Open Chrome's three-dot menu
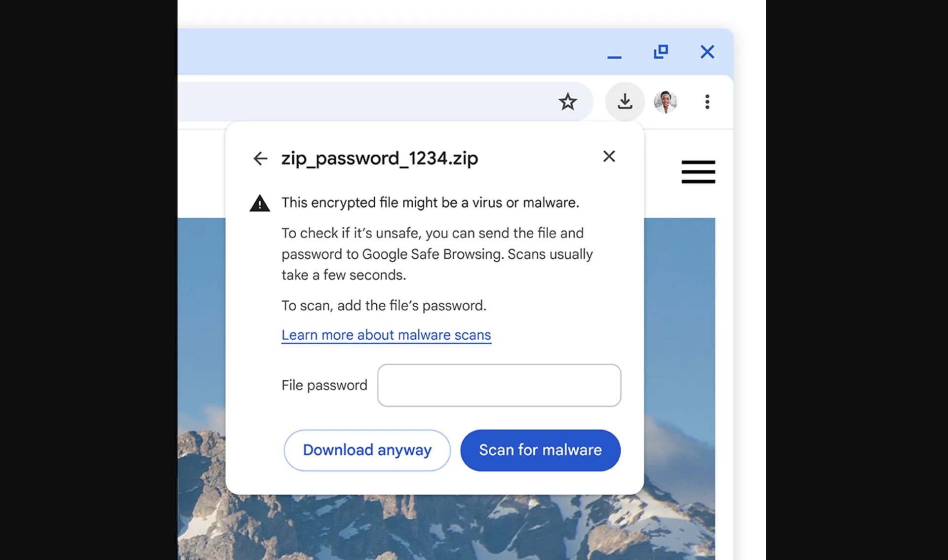This screenshot has height=560, width=948. (x=707, y=102)
